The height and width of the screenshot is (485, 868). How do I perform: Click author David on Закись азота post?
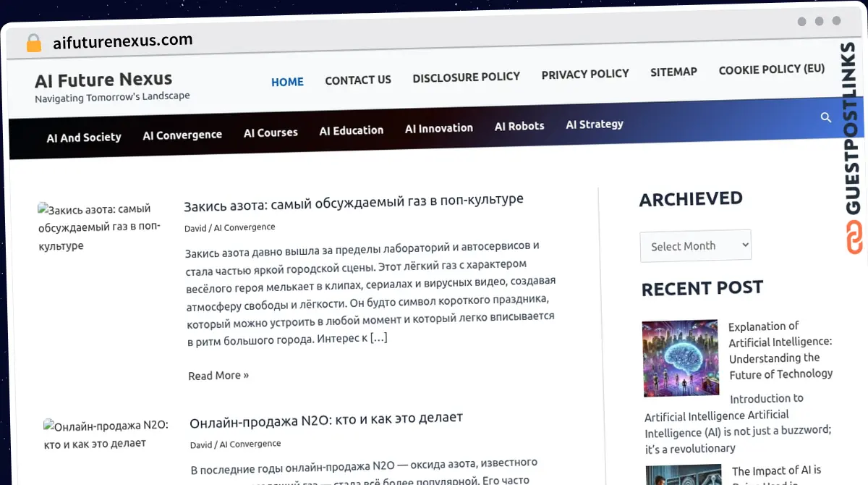pos(195,227)
